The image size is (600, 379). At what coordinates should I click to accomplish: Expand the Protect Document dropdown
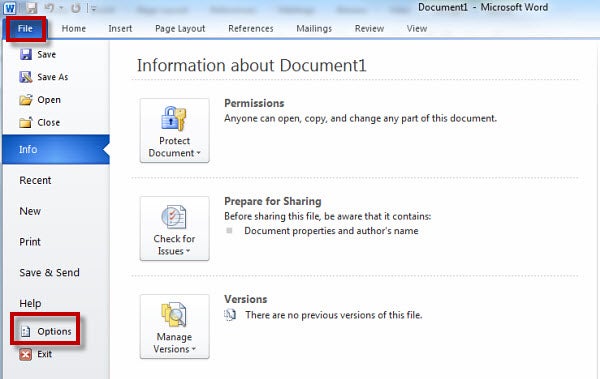point(174,131)
